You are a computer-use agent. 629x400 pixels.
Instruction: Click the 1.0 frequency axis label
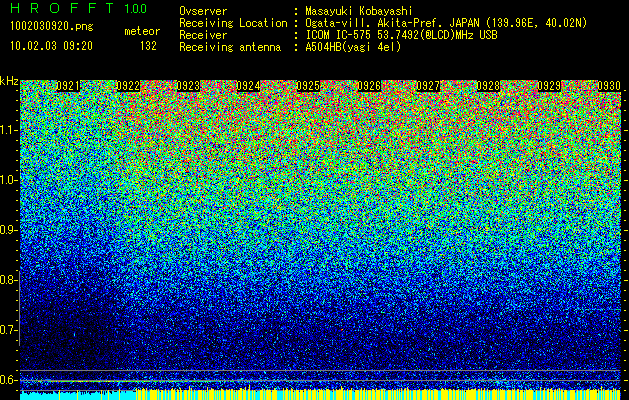(8, 180)
